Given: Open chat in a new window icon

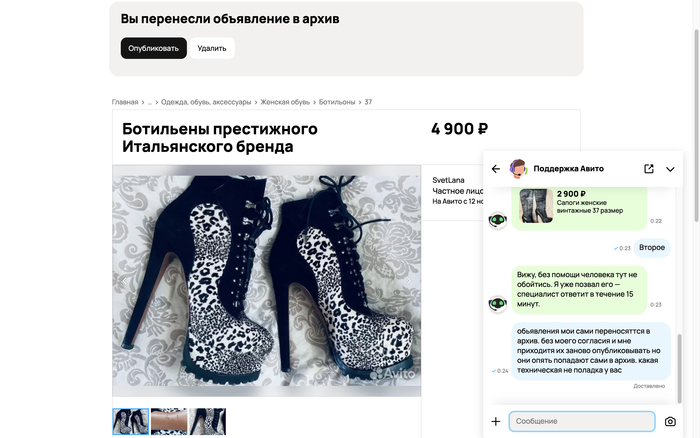Looking at the screenshot, I should (649, 169).
